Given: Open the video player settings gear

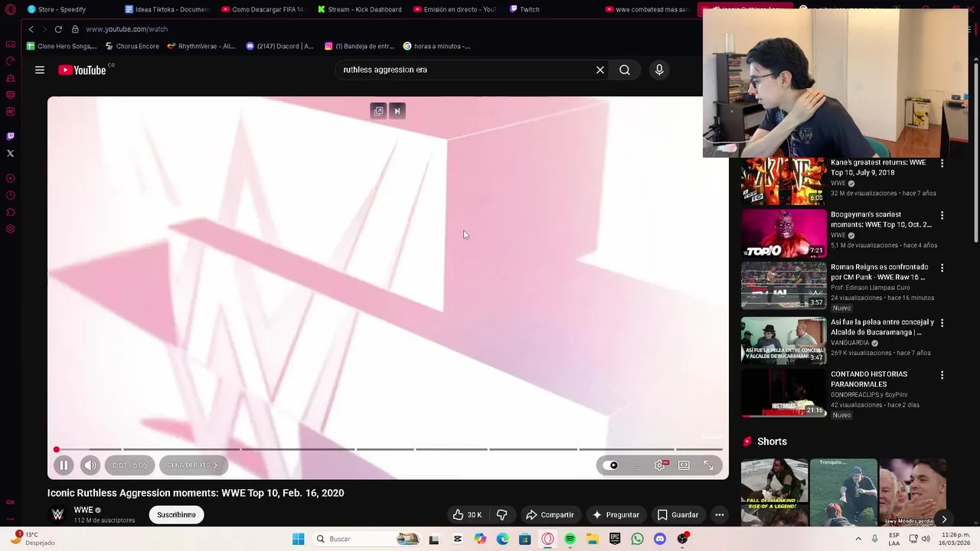Looking at the screenshot, I should (659, 465).
